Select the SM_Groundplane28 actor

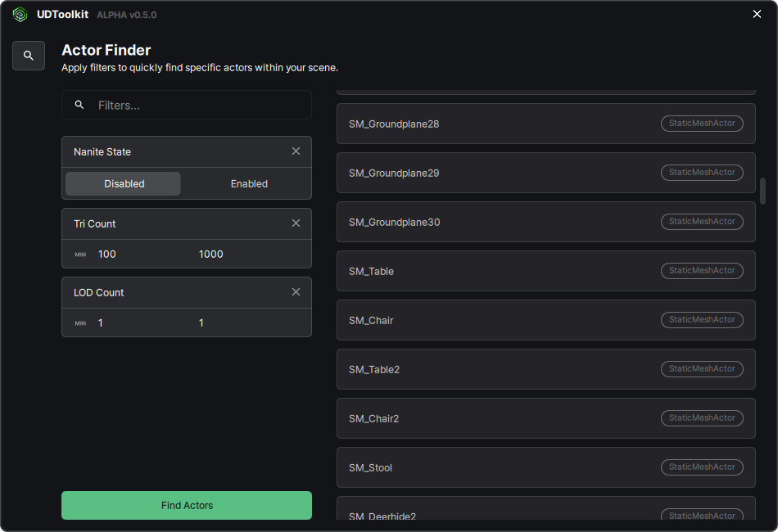pyautogui.click(x=545, y=124)
